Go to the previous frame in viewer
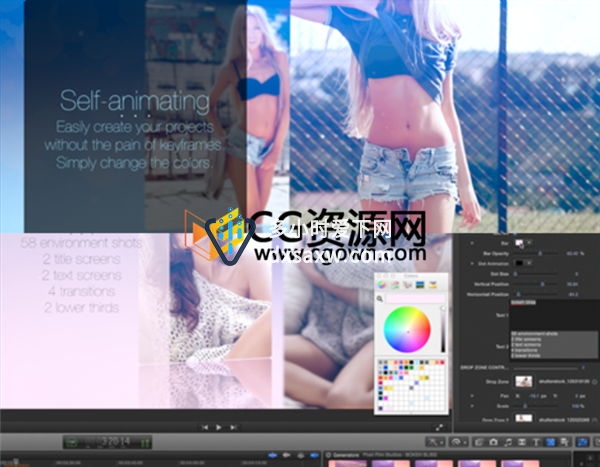 pos(205,427)
